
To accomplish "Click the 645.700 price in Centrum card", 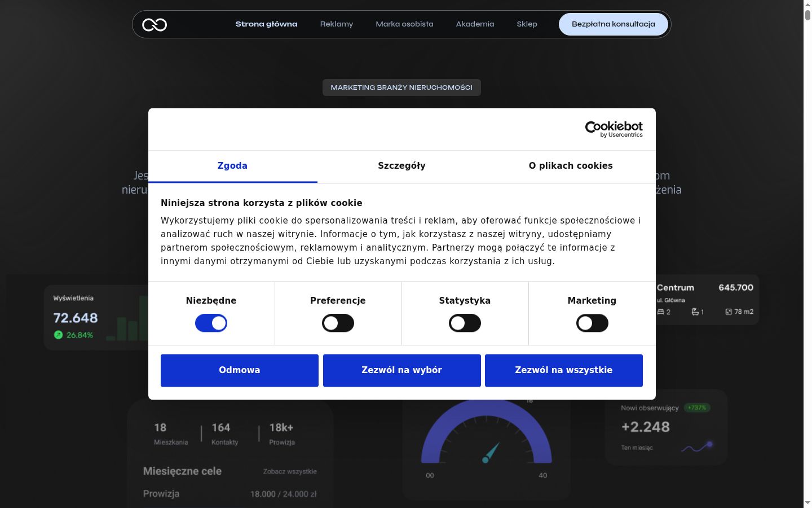I will tap(736, 288).
